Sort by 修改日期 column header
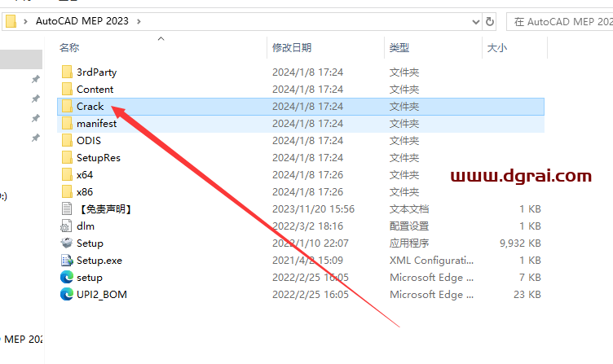 coord(292,48)
